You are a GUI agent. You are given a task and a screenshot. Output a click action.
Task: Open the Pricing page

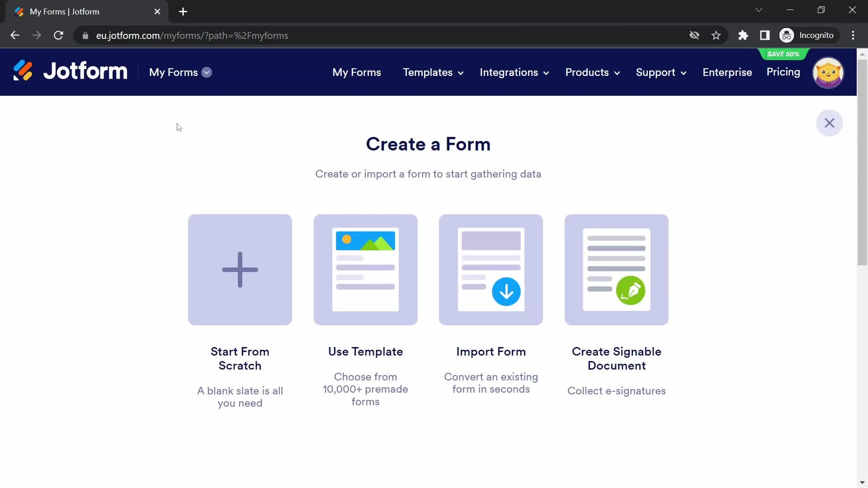783,72
